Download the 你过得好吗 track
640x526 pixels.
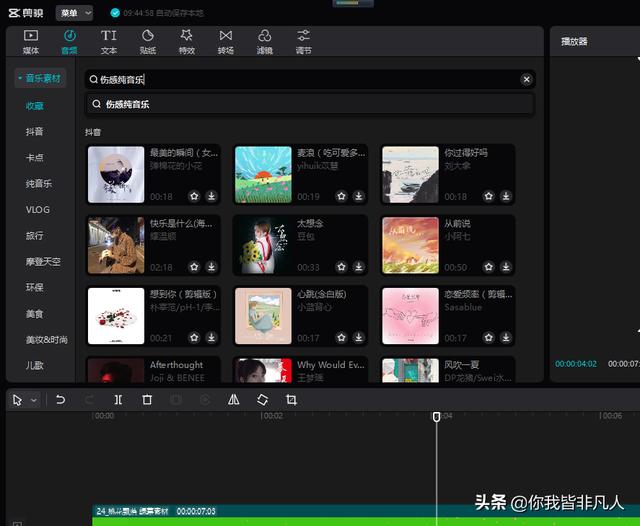tap(506, 196)
